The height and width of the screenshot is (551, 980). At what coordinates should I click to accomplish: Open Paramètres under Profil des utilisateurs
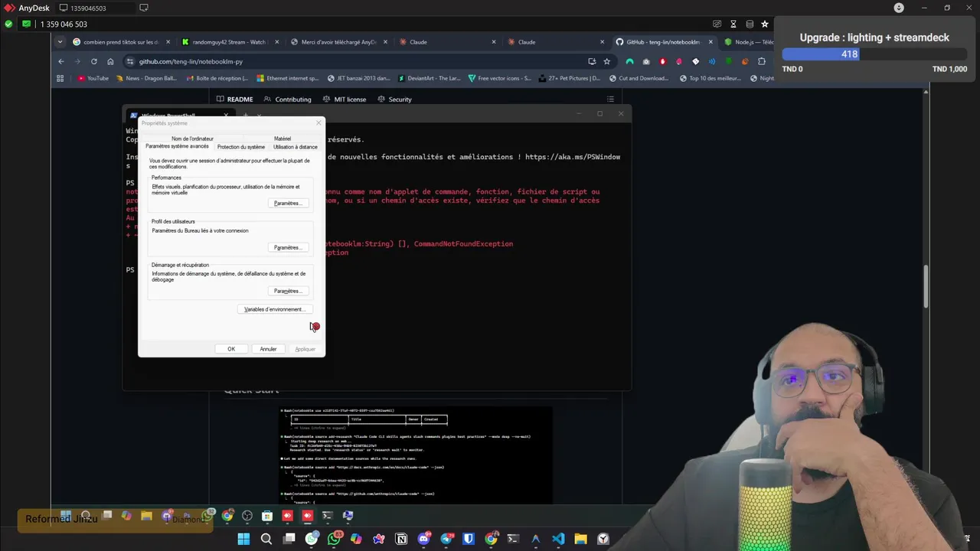click(287, 247)
